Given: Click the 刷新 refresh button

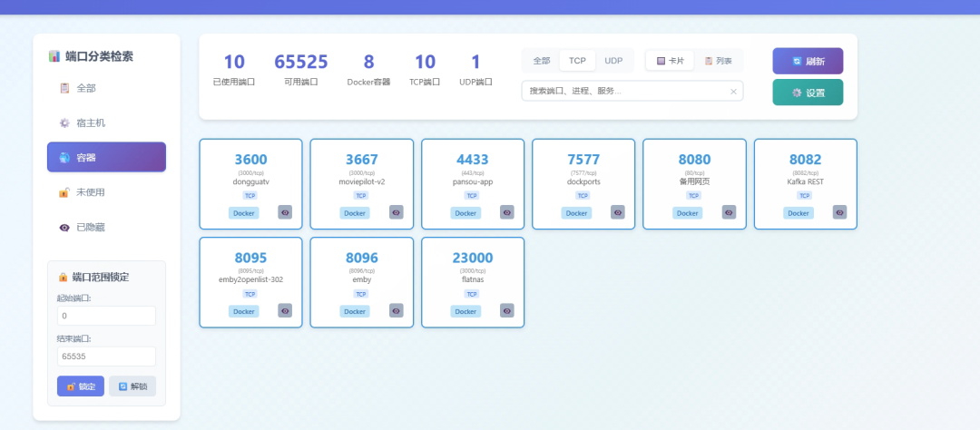Looking at the screenshot, I should coord(808,61).
